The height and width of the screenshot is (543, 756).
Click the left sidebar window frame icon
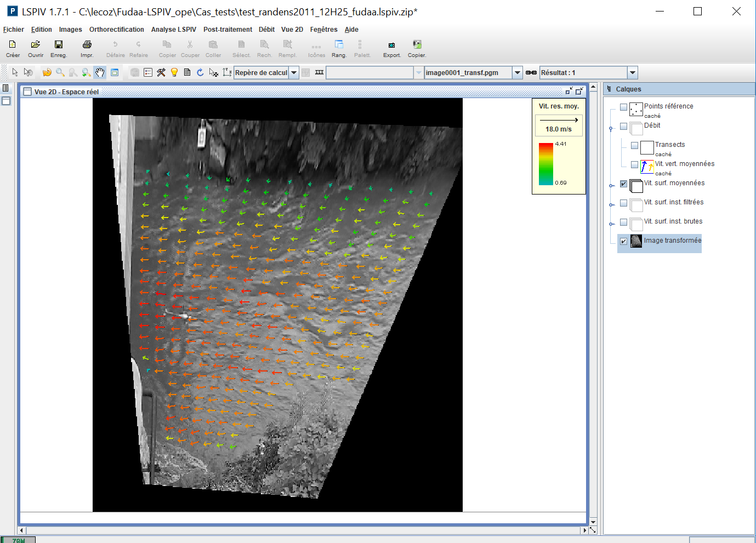point(5,101)
